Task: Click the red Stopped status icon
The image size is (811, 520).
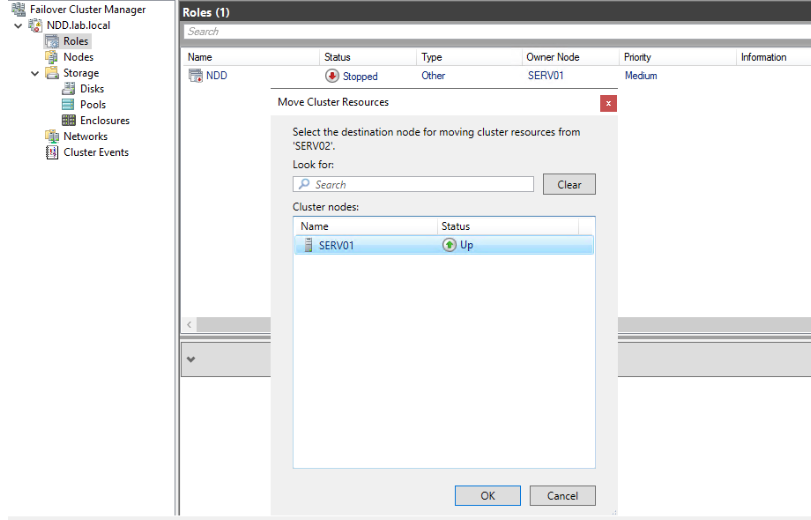Action: click(x=332, y=76)
